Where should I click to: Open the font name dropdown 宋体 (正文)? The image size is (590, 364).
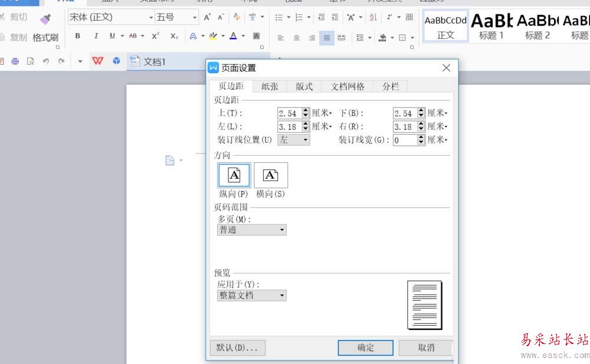(x=111, y=18)
